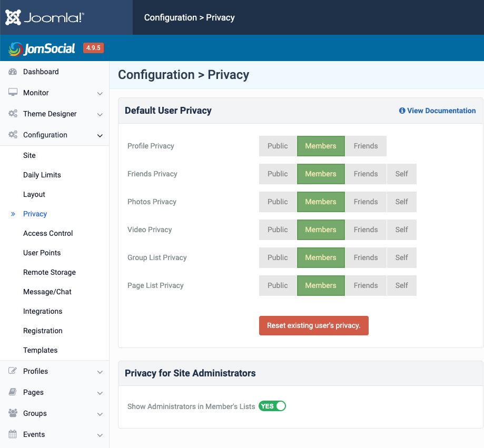Open Access Control settings page
This screenshot has height=448, width=484.
coord(48,233)
